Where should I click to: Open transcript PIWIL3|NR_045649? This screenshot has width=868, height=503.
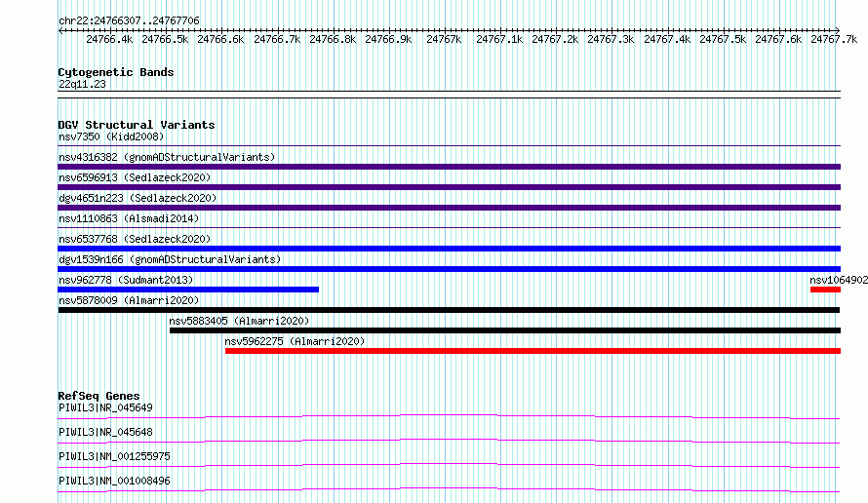[105, 407]
